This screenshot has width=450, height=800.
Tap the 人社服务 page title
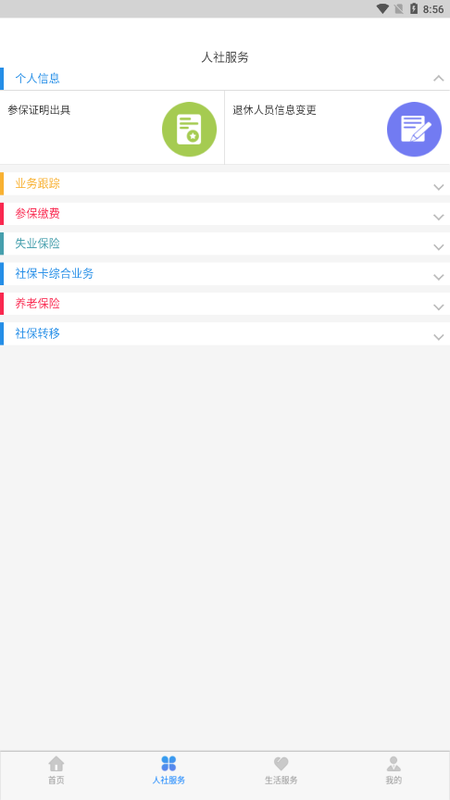[225, 57]
